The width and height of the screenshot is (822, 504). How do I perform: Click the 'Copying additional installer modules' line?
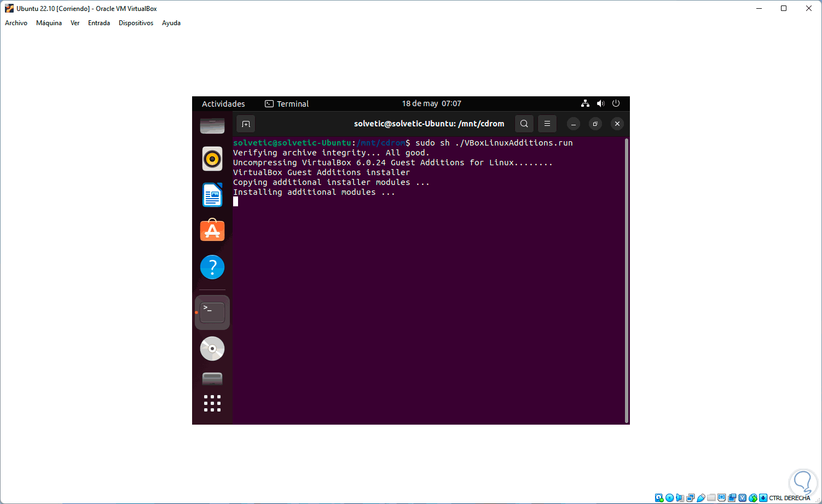pyautogui.click(x=331, y=182)
